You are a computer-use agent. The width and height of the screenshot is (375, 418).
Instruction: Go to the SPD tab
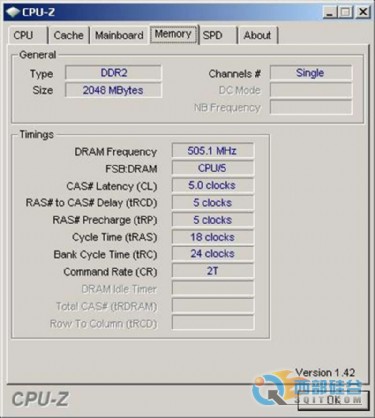click(218, 35)
